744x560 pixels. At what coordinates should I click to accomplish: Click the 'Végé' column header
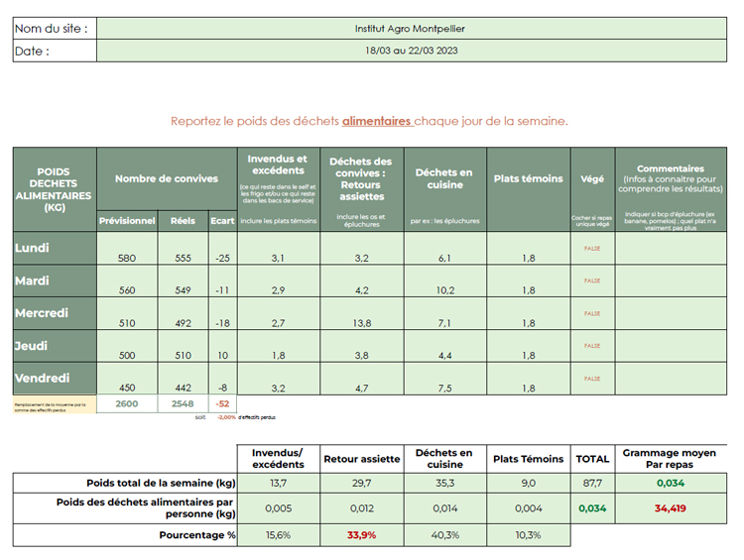tap(592, 189)
